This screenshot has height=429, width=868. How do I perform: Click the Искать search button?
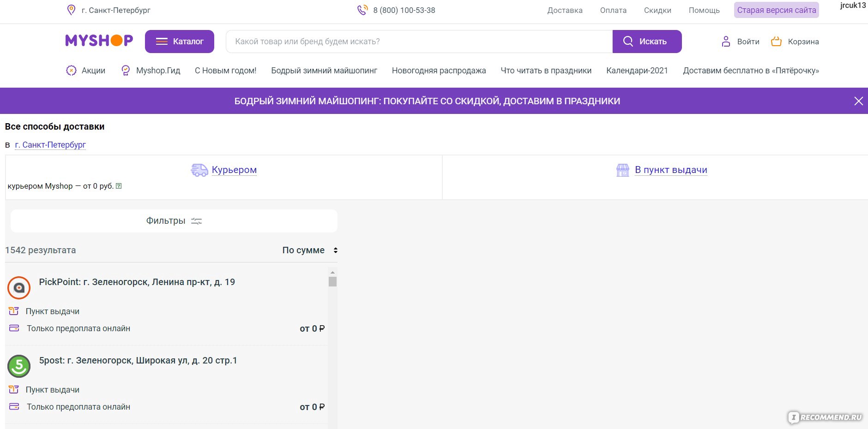tap(647, 42)
